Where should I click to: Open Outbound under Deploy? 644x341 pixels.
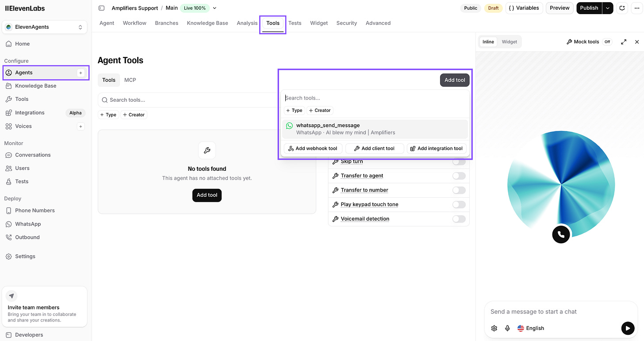pyautogui.click(x=27, y=237)
